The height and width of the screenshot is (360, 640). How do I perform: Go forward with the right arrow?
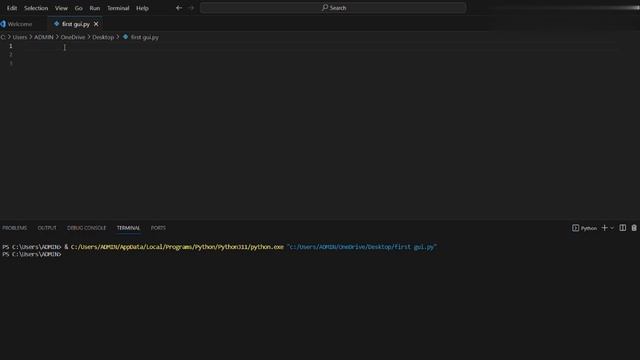[x=191, y=8]
